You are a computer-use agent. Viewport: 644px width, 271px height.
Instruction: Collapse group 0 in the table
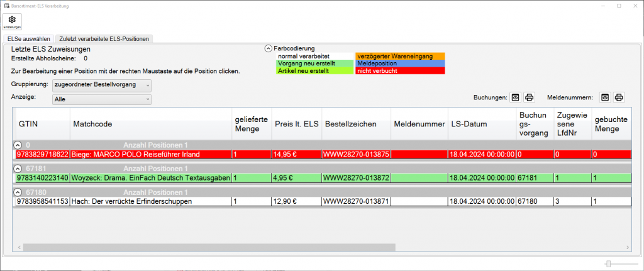(18, 145)
